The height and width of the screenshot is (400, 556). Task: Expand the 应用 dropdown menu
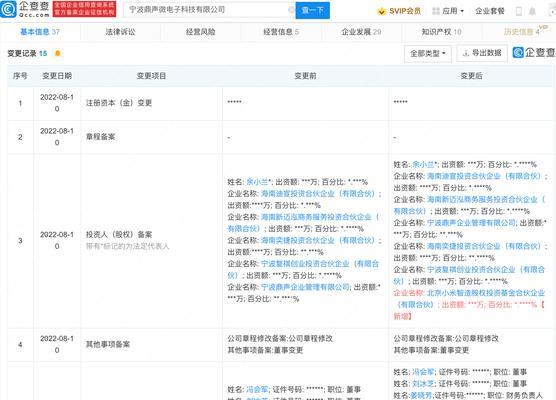click(448, 11)
